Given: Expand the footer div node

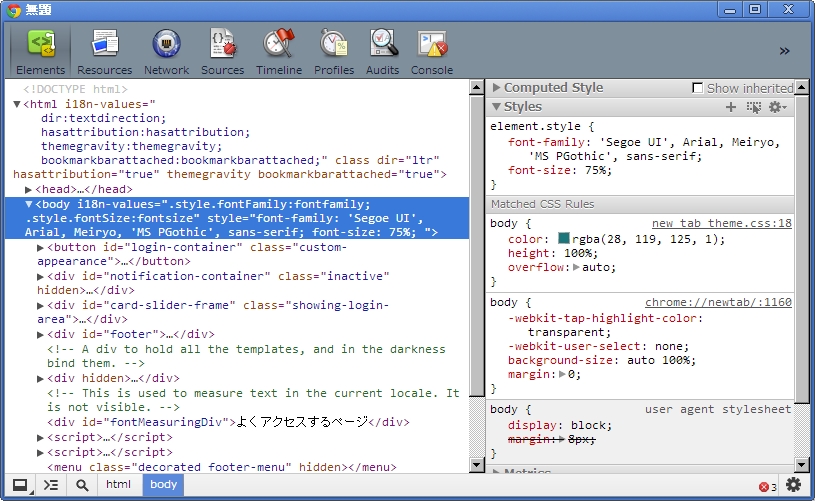Looking at the screenshot, I should (x=41, y=335).
